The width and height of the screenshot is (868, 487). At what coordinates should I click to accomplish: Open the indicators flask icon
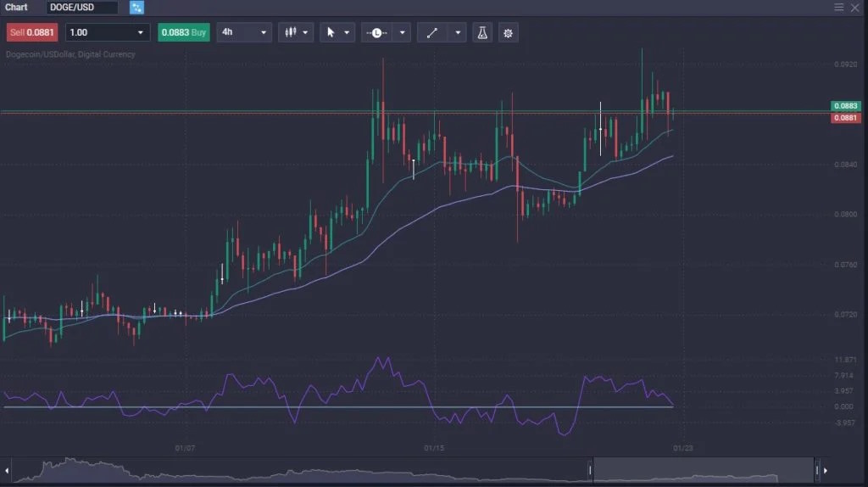(482, 33)
